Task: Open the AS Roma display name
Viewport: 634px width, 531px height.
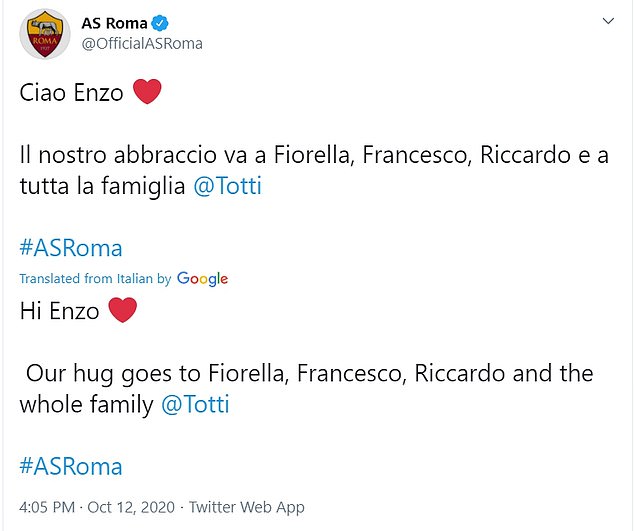Action: 114,23
